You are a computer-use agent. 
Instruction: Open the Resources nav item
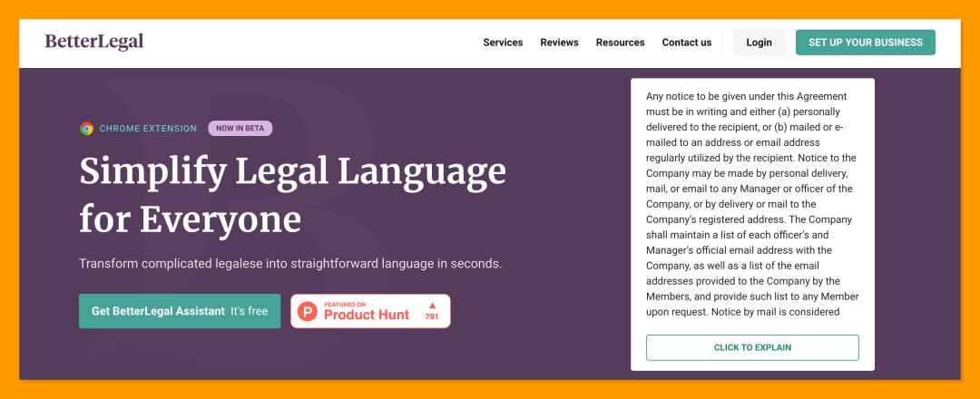[x=620, y=43]
